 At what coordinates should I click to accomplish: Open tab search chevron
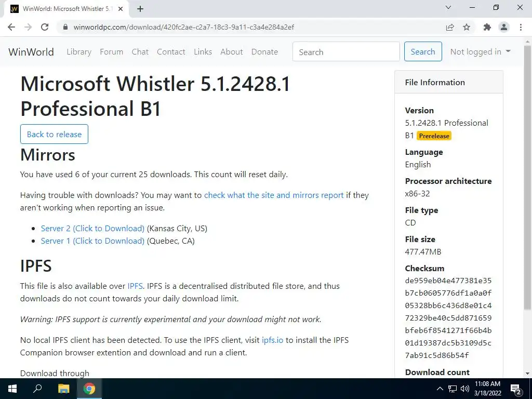click(448, 7)
